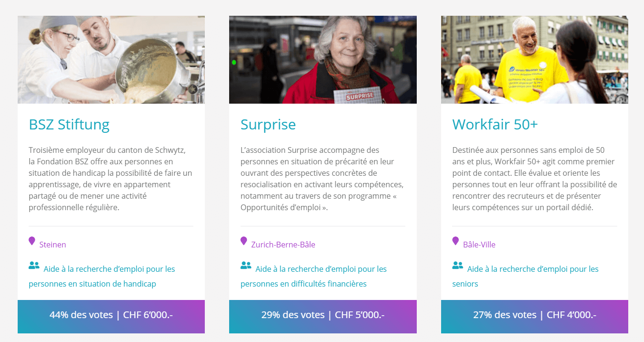The height and width of the screenshot is (342, 644).
Task: Open the photo of the woman holding a Surprise magazine
Action: tap(323, 60)
